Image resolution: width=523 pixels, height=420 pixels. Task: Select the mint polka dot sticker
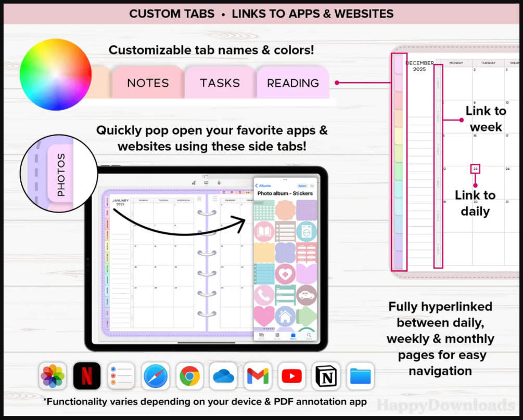(264, 210)
